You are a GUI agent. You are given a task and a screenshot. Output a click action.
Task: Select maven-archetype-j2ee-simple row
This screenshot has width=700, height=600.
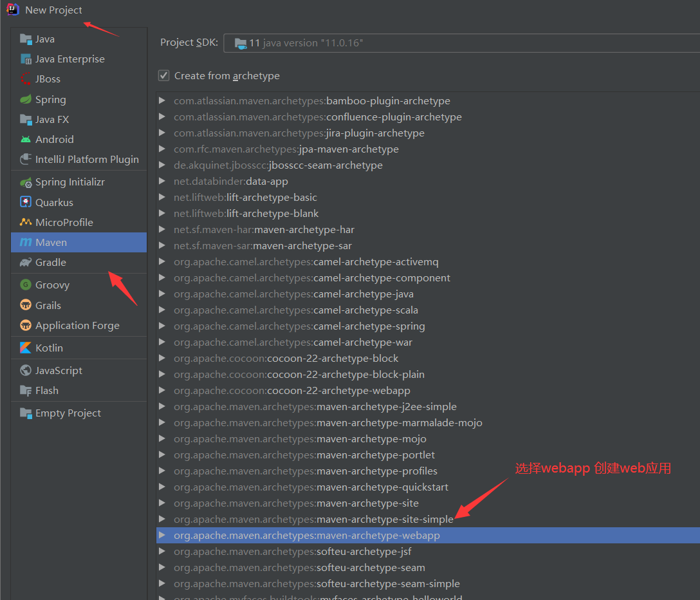click(x=428, y=407)
